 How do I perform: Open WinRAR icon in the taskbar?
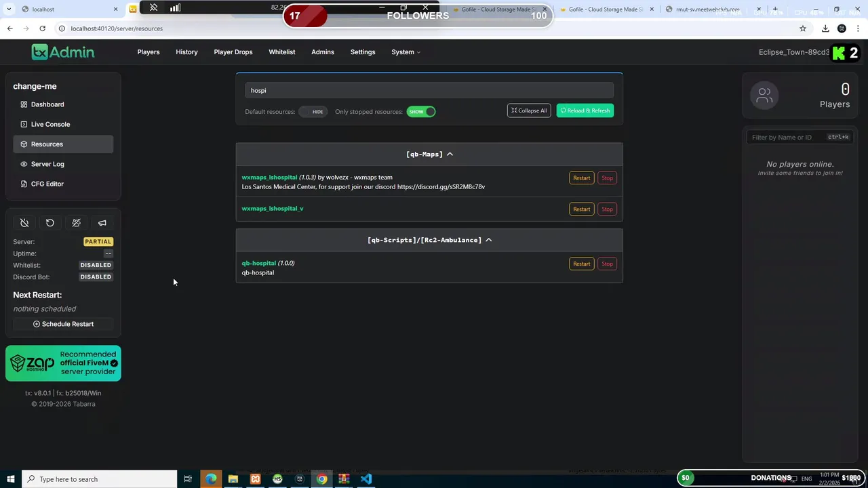[x=344, y=479]
